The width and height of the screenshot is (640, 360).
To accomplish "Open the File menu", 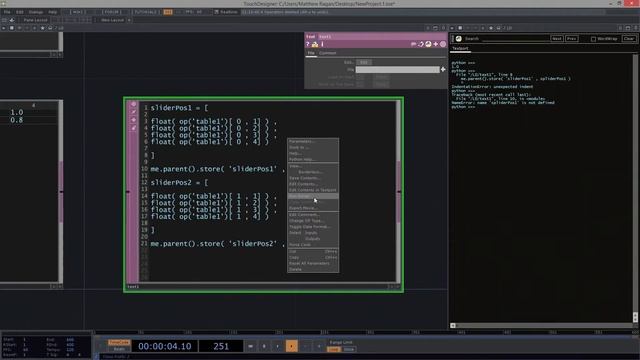I will pyautogui.click(x=7, y=12).
